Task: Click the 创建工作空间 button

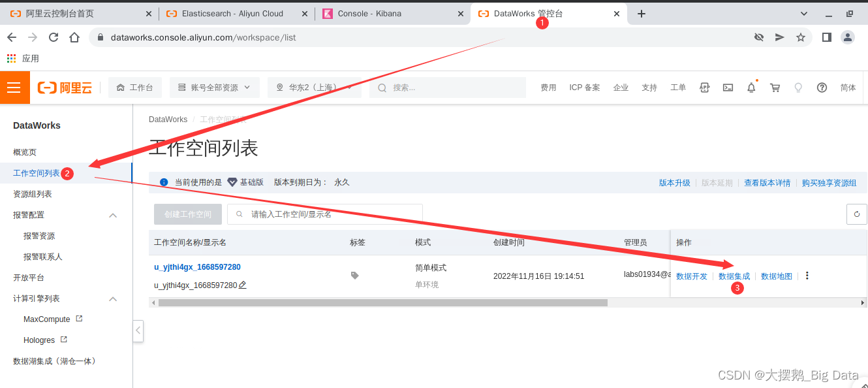Action: click(x=188, y=214)
